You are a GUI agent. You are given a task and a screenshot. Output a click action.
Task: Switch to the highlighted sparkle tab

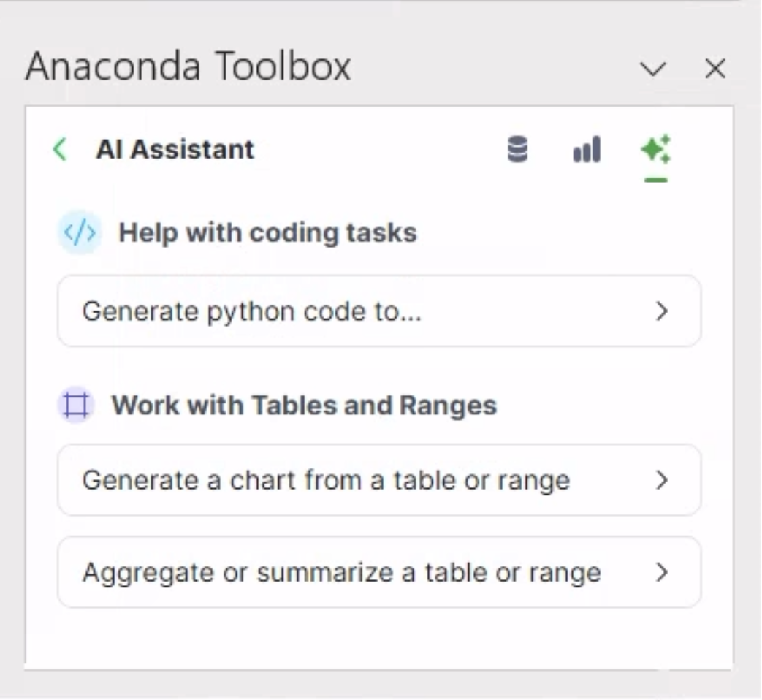pyautogui.click(x=655, y=149)
